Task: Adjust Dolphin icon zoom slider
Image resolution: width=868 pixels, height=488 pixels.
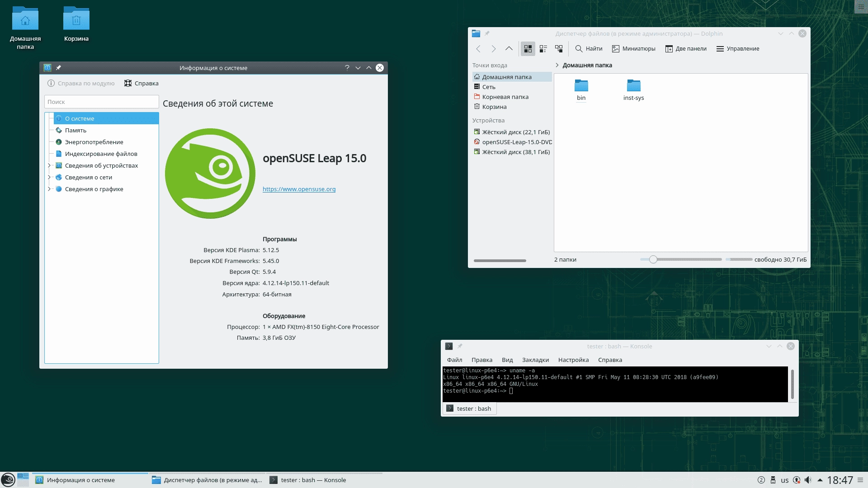Action: (x=653, y=259)
